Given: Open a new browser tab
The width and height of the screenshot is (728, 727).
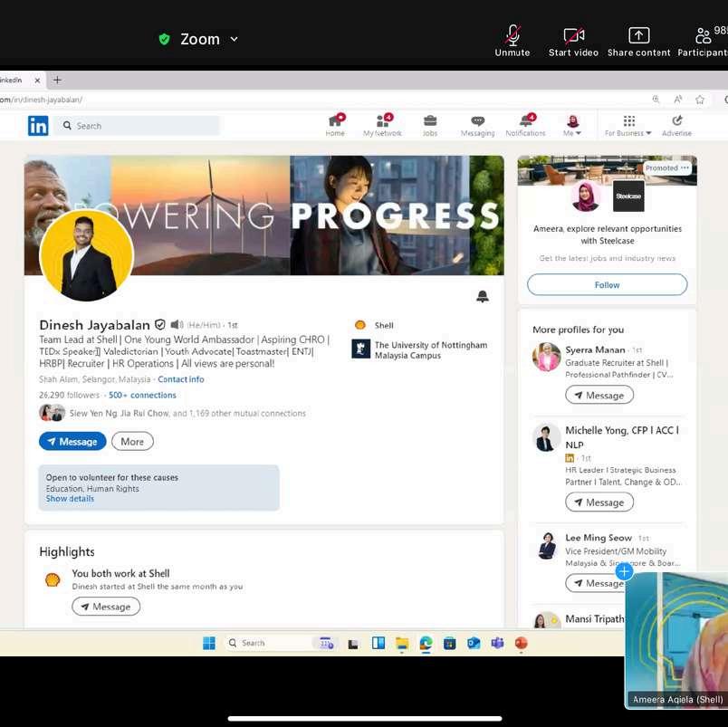Looking at the screenshot, I should (57, 80).
